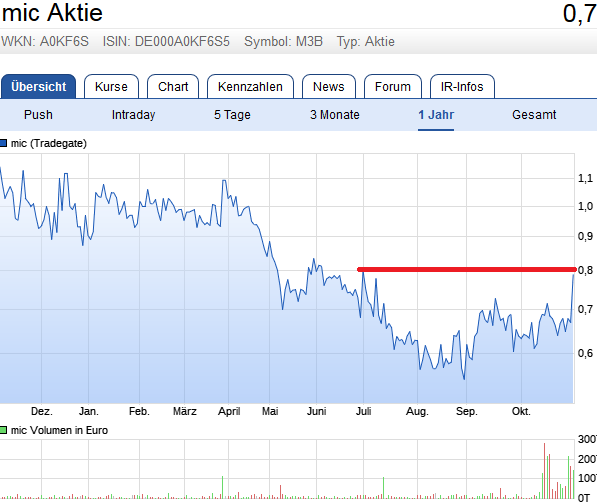This screenshot has height=502, width=597.
Task: Select the 1 Jahr timeframe
Action: coord(436,115)
